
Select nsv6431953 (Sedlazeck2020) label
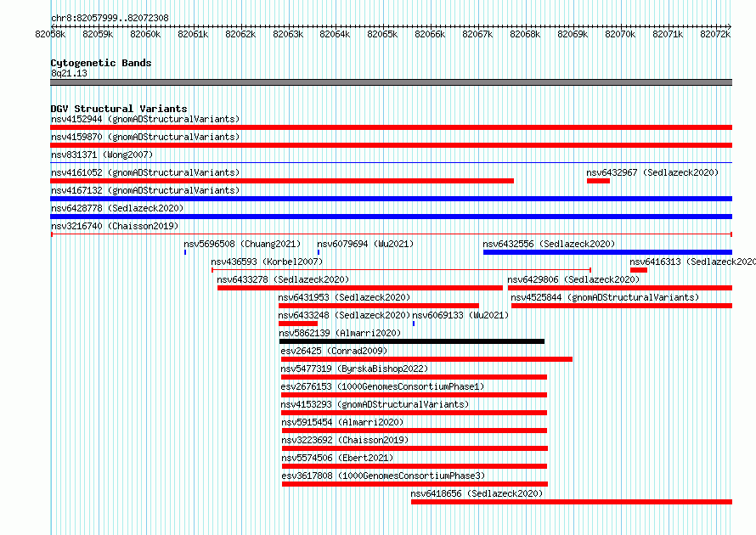(x=344, y=297)
